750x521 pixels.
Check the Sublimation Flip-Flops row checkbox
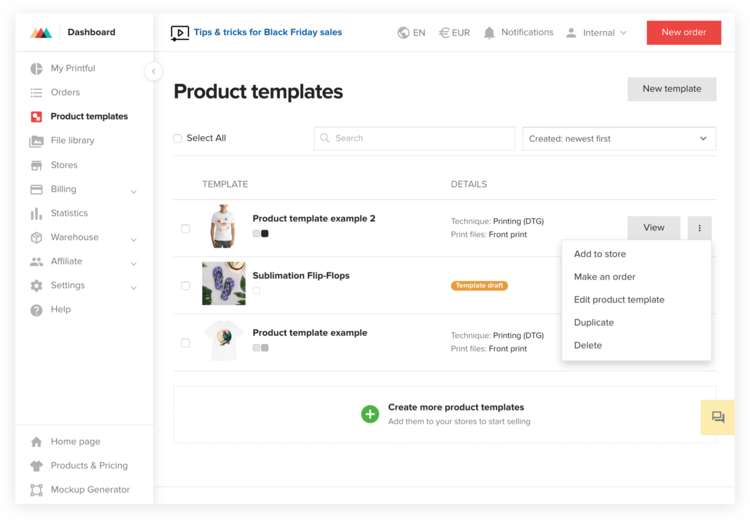(185, 286)
